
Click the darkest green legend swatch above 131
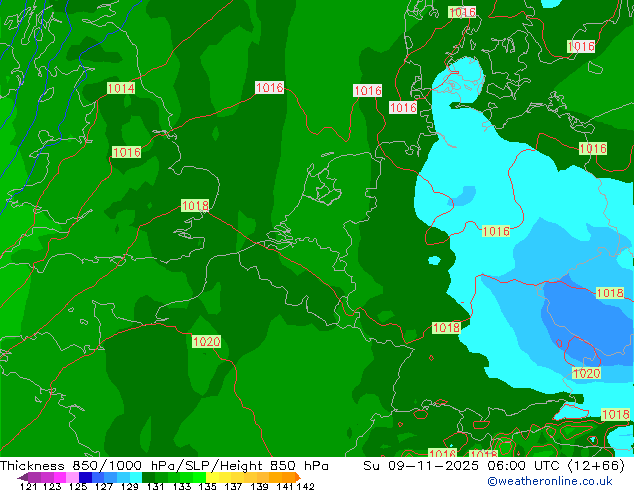pos(148,477)
